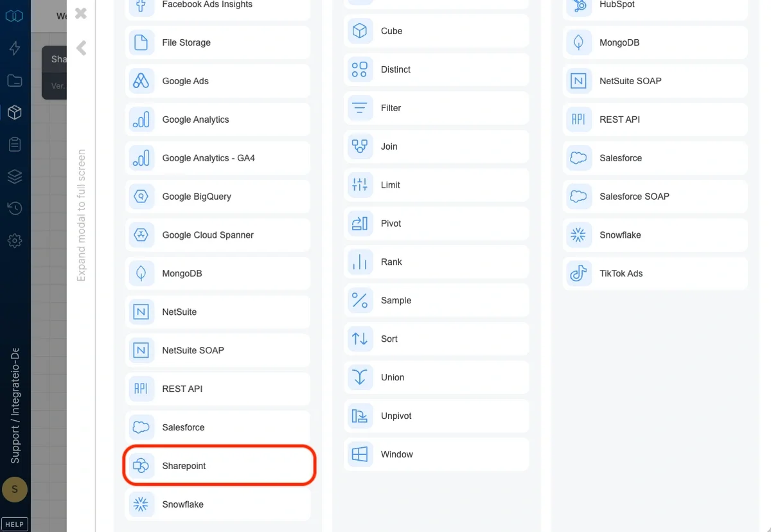Viewport: 771px width, 532px height.
Task: Open the Support / Integrateio account switcher
Action: click(15, 406)
